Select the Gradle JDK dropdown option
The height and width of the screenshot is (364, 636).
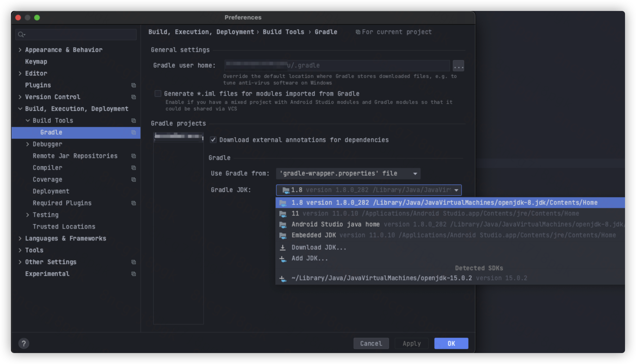tap(368, 190)
